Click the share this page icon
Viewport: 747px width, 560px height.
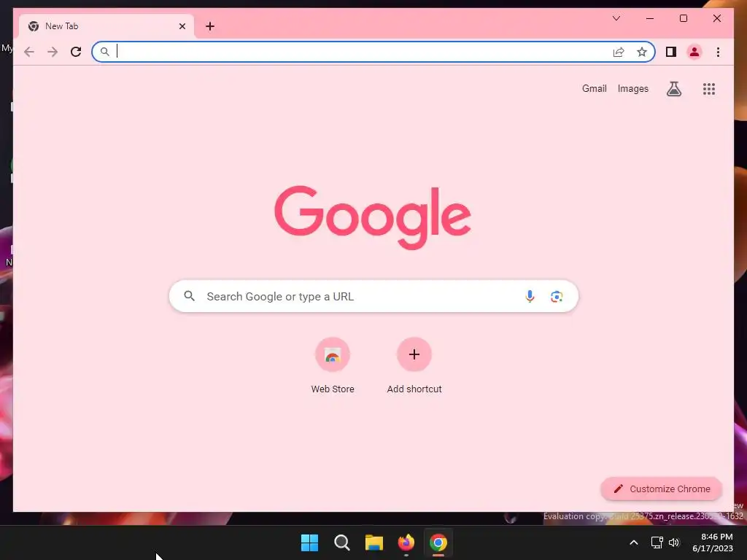(619, 52)
